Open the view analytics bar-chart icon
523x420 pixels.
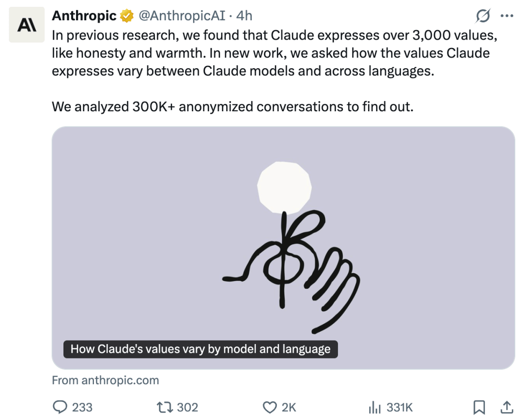(x=374, y=407)
